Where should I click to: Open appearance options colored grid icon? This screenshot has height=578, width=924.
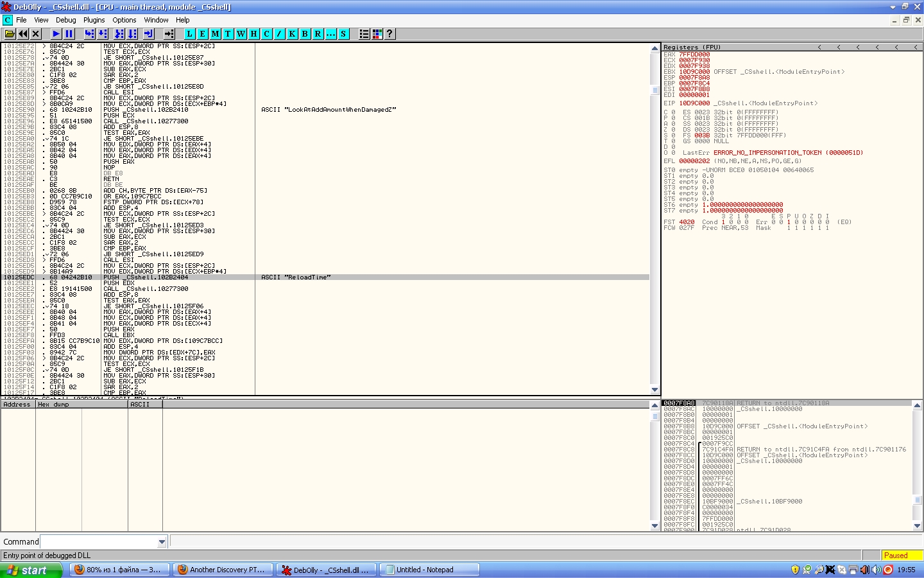click(377, 33)
